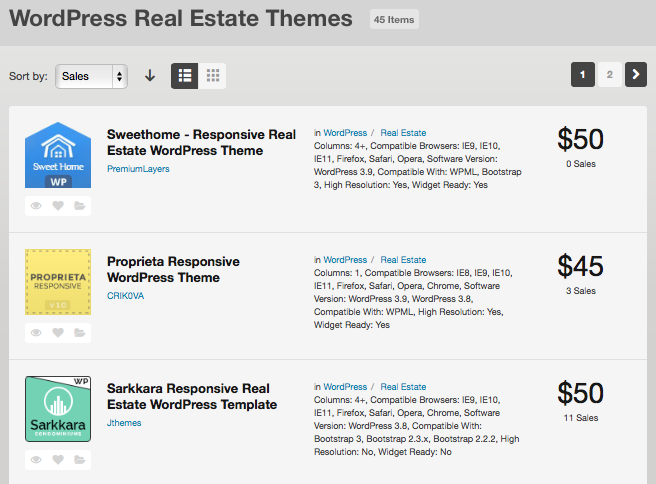The width and height of the screenshot is (656, 484).
Task: Visit the Jthemes author page
Action: pos(124,423)
